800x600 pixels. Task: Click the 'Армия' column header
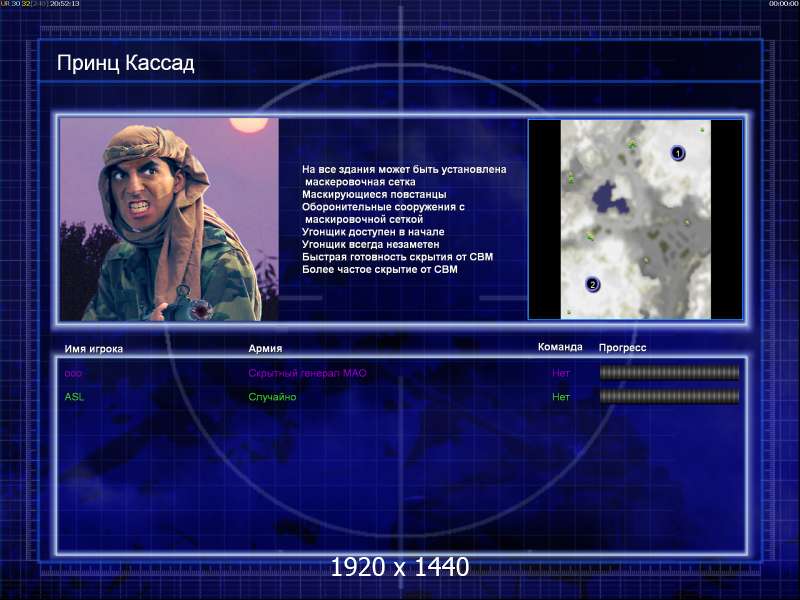pos(265,348)
